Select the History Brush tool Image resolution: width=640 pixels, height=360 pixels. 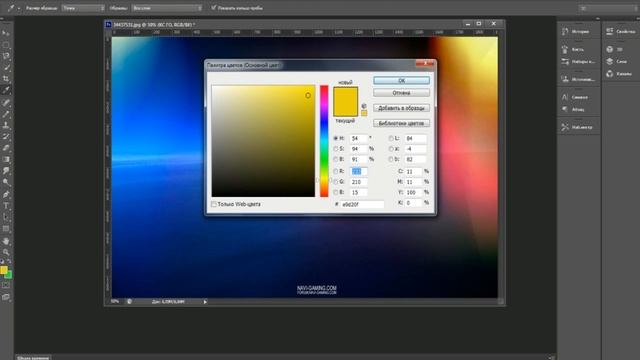[6, 137]
